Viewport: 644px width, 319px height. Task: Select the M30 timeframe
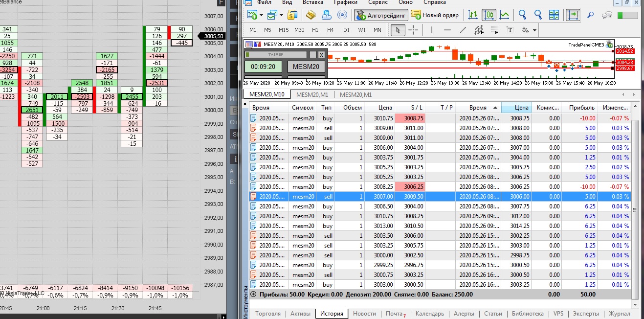point(299,30)
